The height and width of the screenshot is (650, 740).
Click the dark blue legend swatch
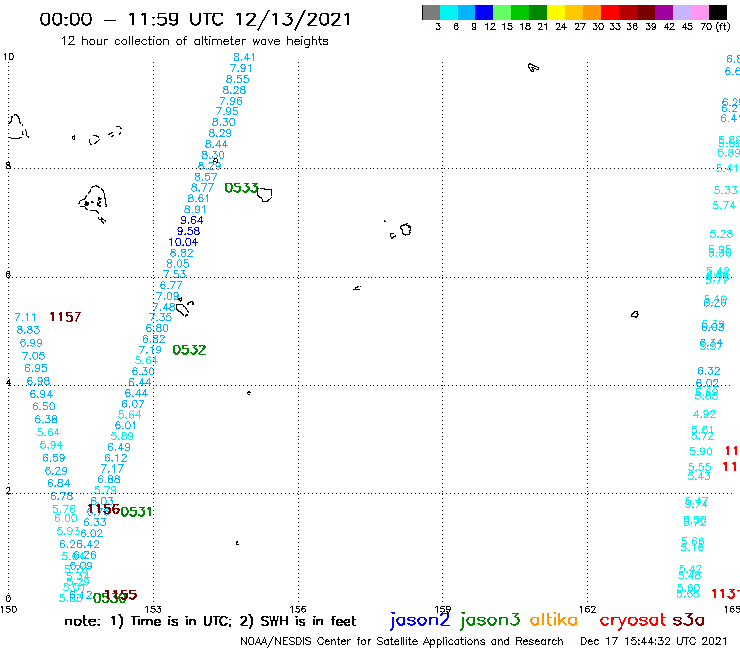[x=484, y=12]
